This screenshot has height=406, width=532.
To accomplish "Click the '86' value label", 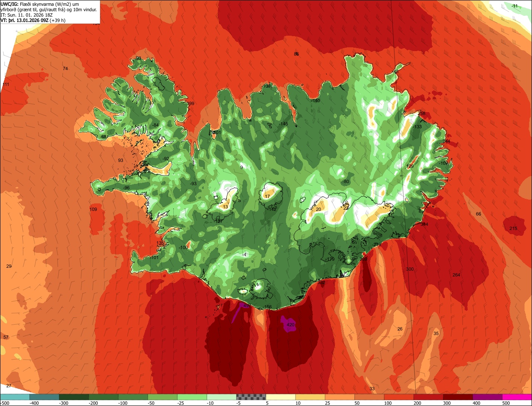I will [x=296, y=54].
